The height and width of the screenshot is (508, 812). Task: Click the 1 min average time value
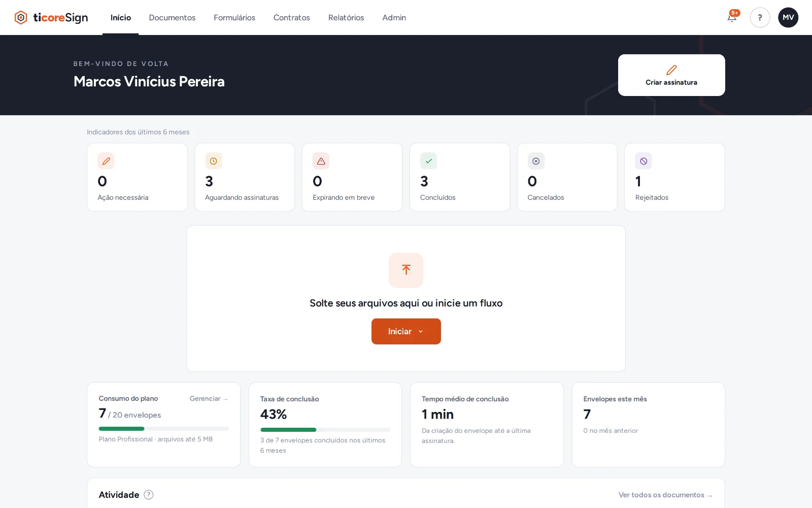pyautogui.click(x=437, y=415)
